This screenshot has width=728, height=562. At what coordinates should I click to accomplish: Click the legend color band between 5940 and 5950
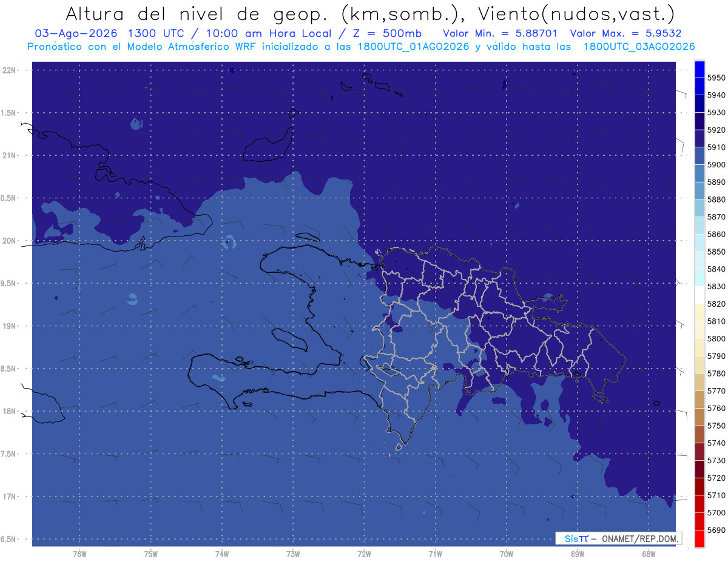click(699, 87)
